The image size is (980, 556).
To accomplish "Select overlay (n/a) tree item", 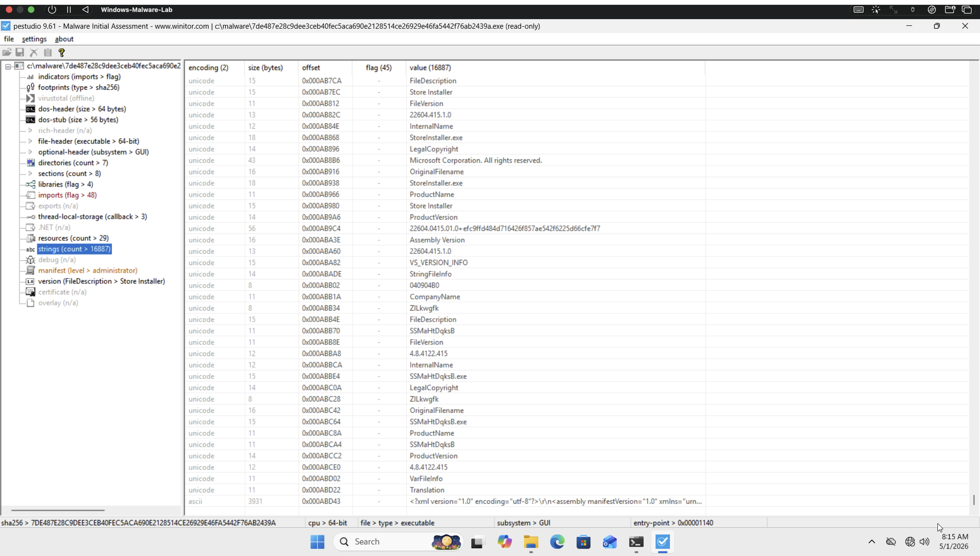I will (58, 303).
